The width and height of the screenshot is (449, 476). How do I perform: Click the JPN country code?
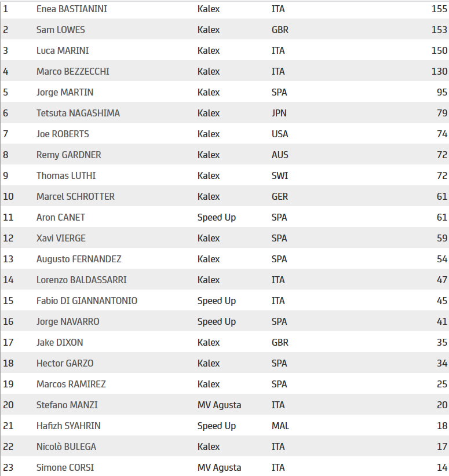point(279,113)
